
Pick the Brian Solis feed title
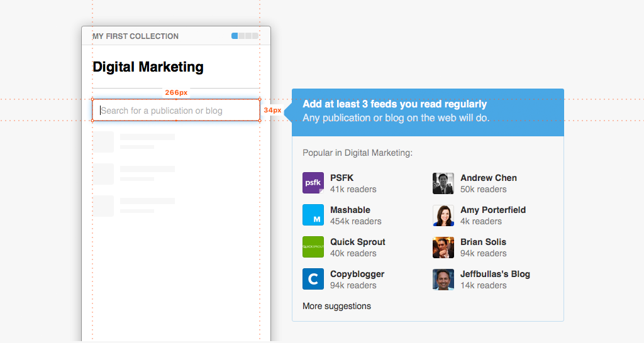[x=483, y=242]
